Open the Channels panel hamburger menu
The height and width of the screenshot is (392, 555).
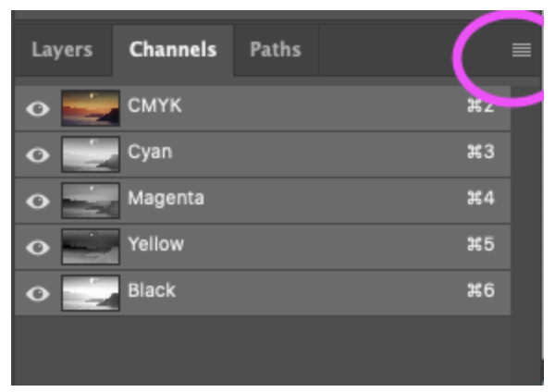(522, 52)
